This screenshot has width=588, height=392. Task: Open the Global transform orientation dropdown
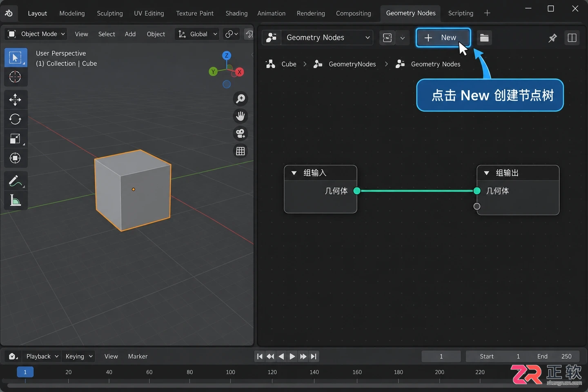[x=198, y=34]
